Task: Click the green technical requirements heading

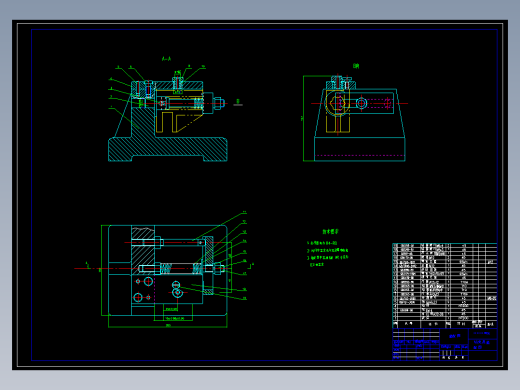Action: pos(330,231)
